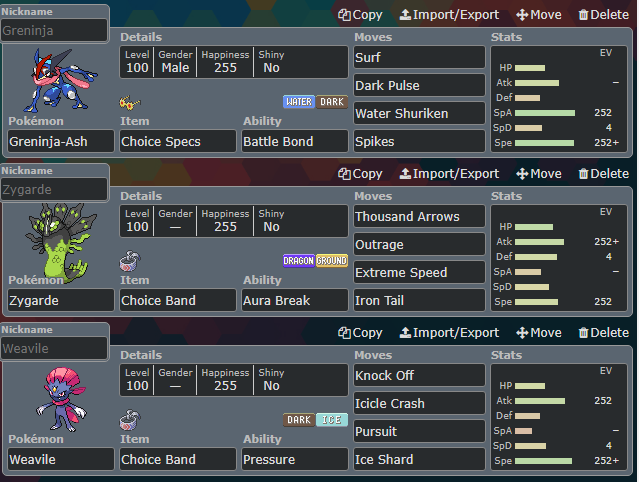Screen dimensions: 639x482
Task: Click the ICE type badge
Action: [332, 420]
